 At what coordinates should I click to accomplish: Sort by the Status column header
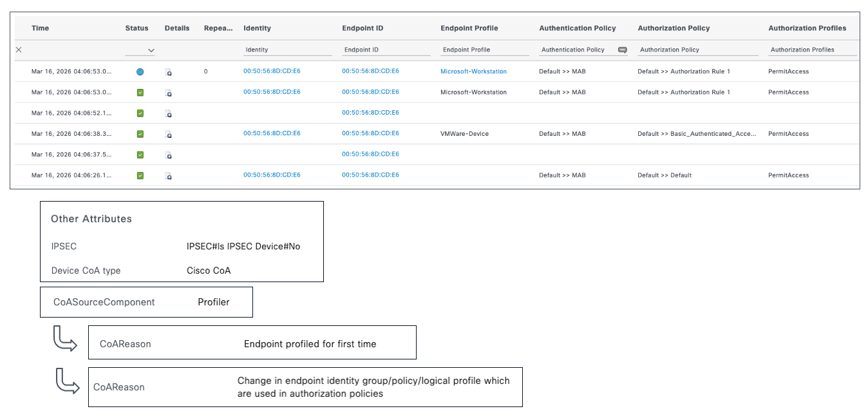coord(137,28)
